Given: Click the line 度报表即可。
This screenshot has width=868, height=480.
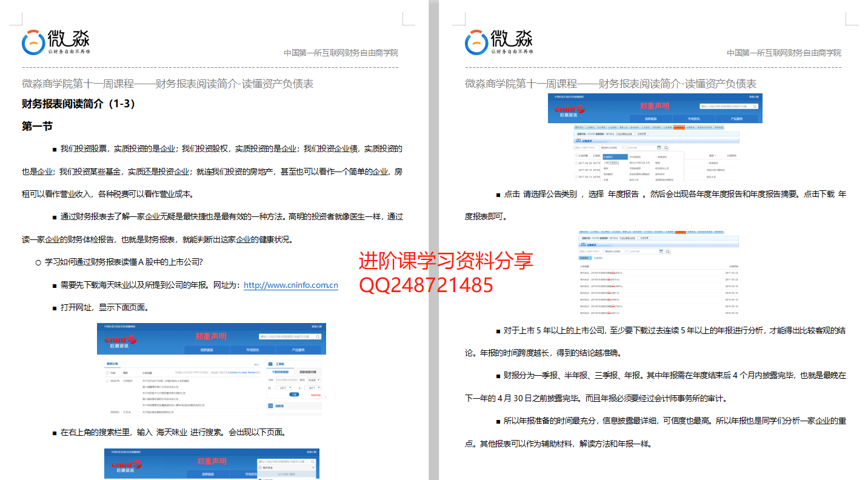Looking at the screenshot, I should tap(489, 216).
